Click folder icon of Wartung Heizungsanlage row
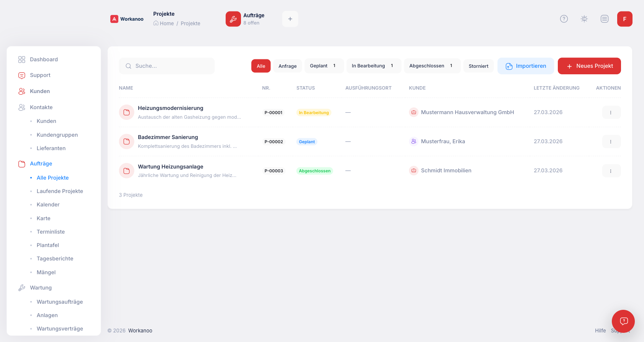The width and height of the screenshot is (644, 342). [126, 170]
